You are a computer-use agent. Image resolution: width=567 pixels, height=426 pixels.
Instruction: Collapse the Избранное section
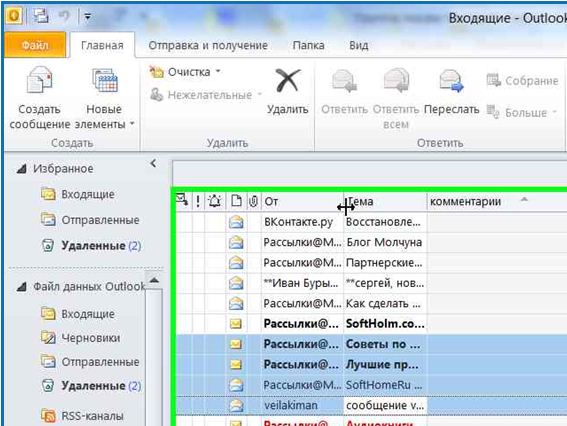point(22,169)
